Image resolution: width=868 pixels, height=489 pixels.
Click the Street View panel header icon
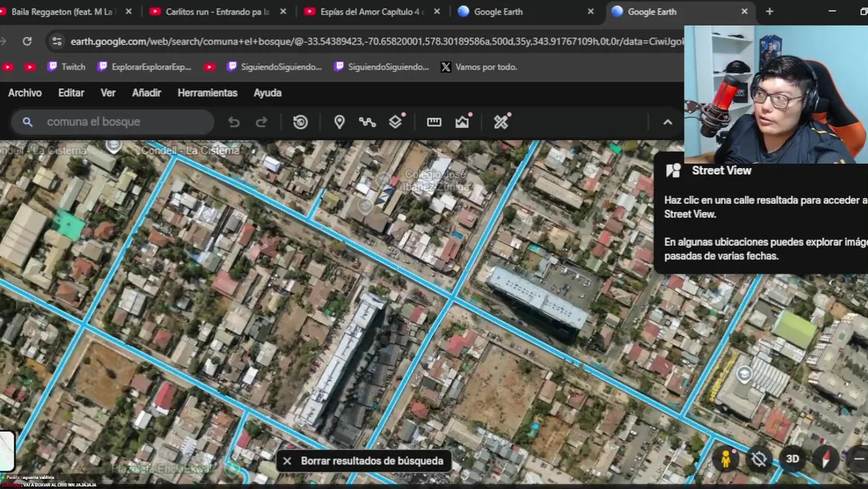click(x=673, y=170)
